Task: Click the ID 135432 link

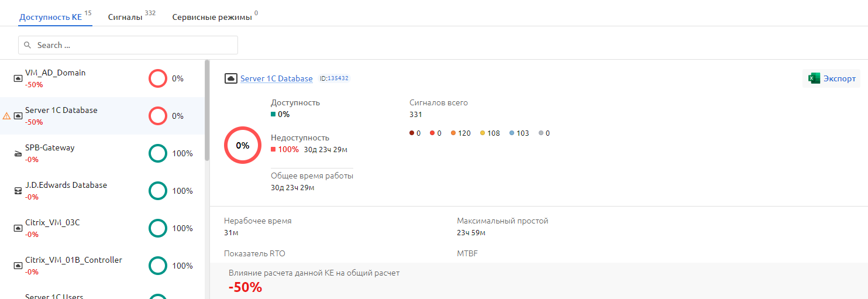Action: pos(337,78)
